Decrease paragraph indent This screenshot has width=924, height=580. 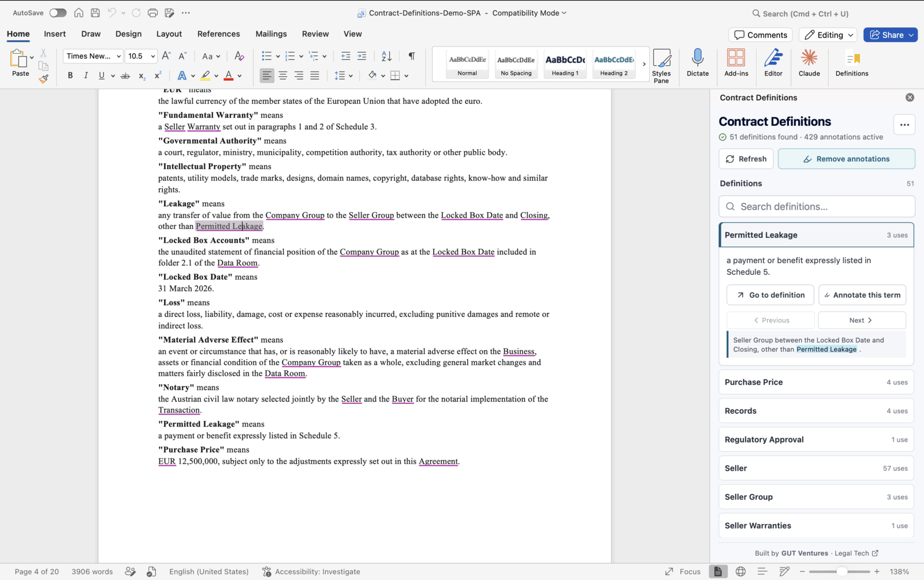(x=345, y=56)
